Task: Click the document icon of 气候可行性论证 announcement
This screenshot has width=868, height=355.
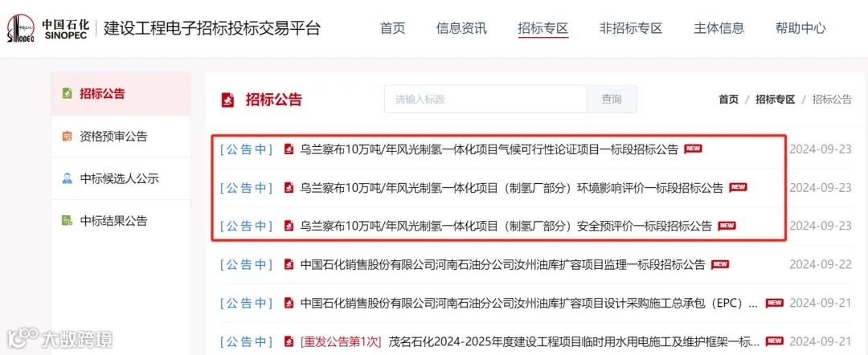Action: coord(289,149)
